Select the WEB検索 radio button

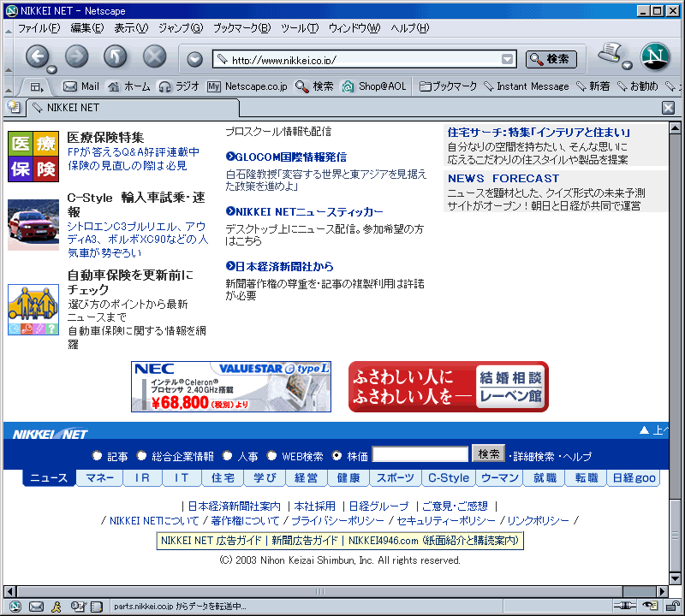coord(271,456)
